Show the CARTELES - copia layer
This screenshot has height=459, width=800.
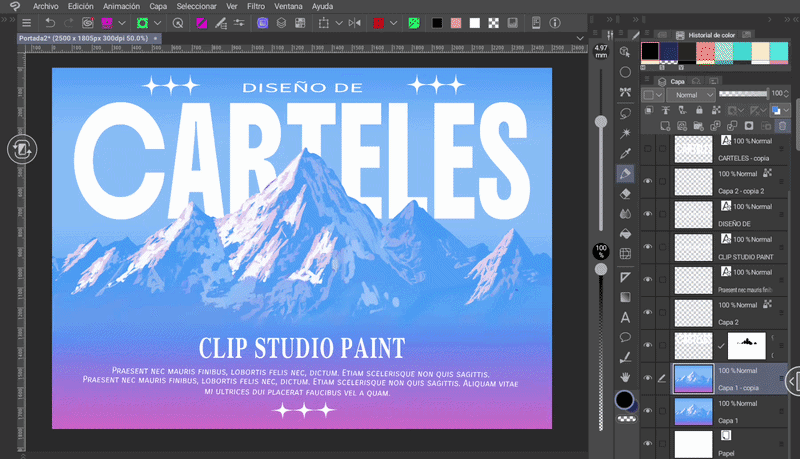coord(648,148)
